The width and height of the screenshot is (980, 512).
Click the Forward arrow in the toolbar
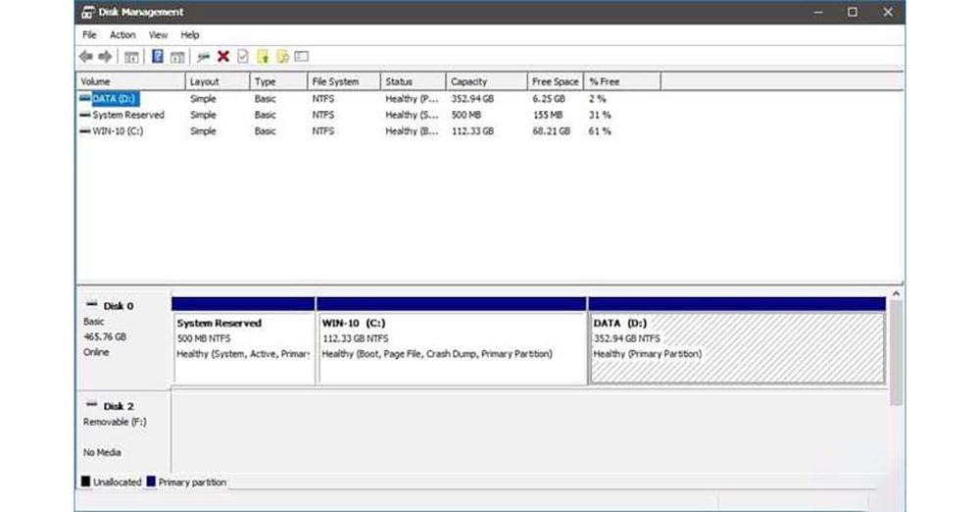click(105, 57)
